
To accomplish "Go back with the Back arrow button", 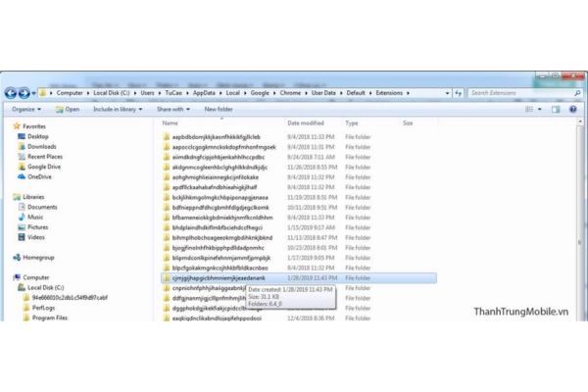I will (x=11, y=93).
